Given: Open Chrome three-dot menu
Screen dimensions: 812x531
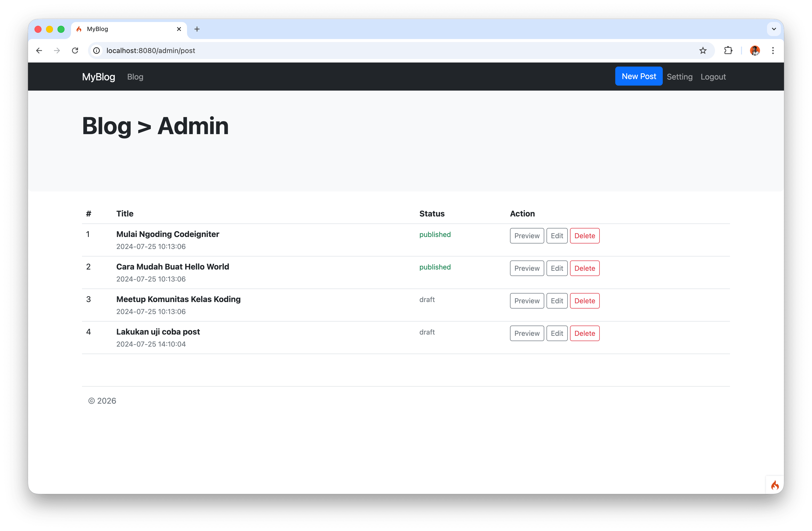Looking at the screenshot, I should tap(773, 51).
